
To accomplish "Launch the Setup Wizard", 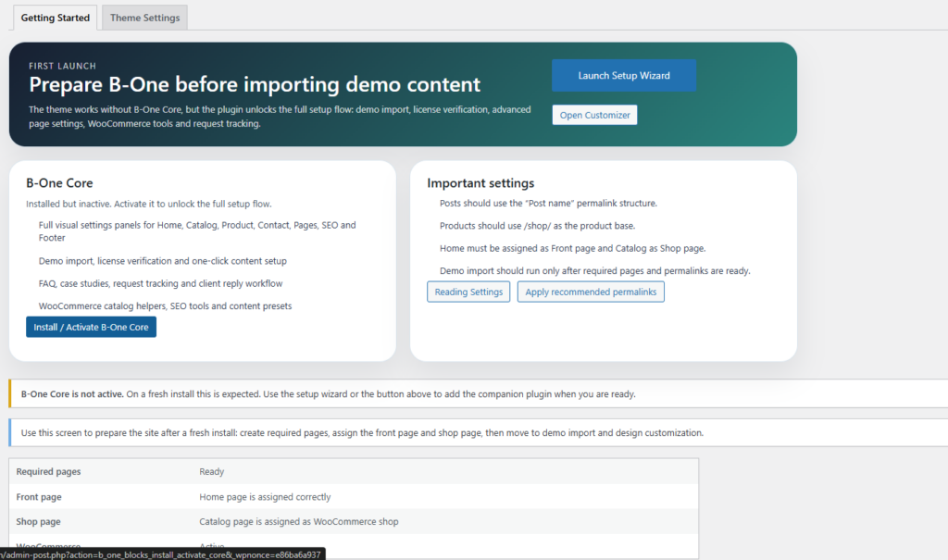I will pyautogui.click(x=623, y=76).
